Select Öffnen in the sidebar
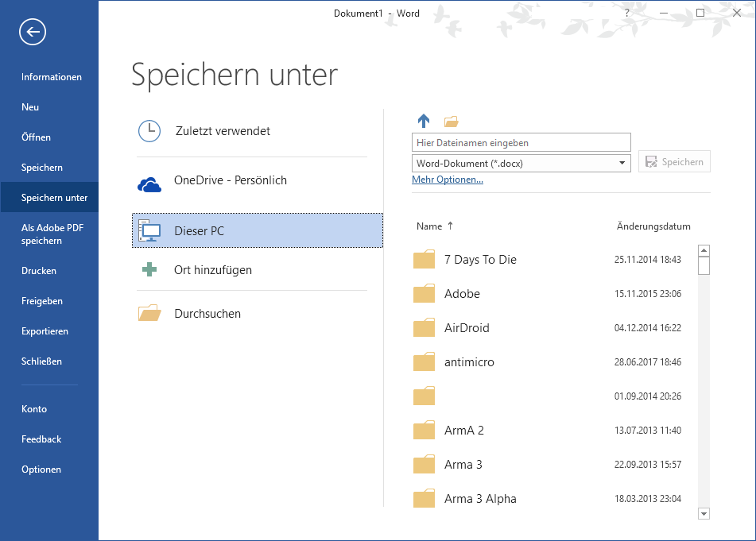Image resolution: width=756 pixels, height=541 pixels. tap(36, 137)
